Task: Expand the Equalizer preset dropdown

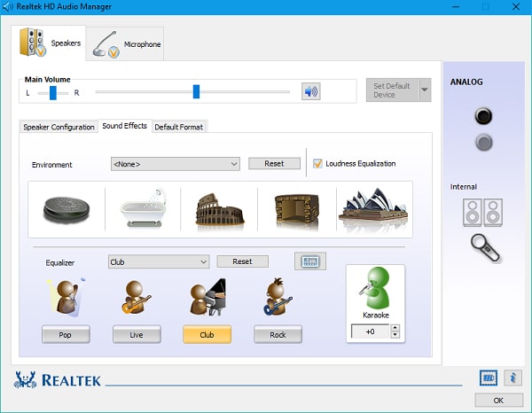Action: pos(203,261)
